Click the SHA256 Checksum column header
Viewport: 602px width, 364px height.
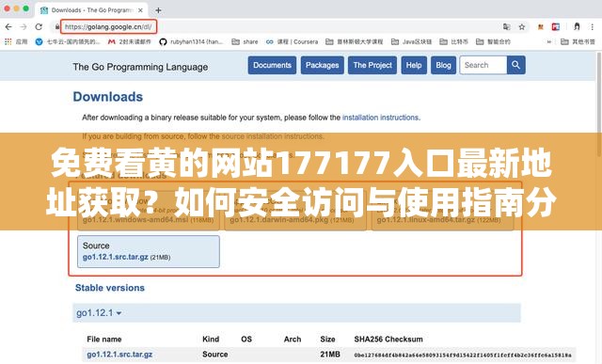point(388,339)
